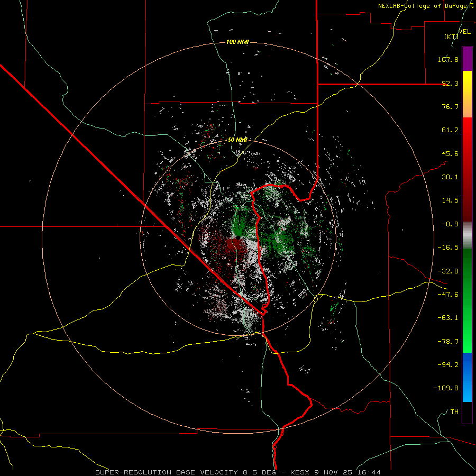
Task: Click the -32.0 value on the velocity scale
Action: [x=448, y=271]
